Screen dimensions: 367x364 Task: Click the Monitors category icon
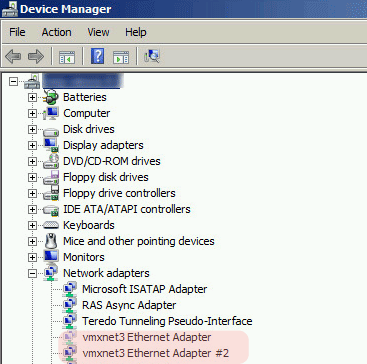click(51, 257)
